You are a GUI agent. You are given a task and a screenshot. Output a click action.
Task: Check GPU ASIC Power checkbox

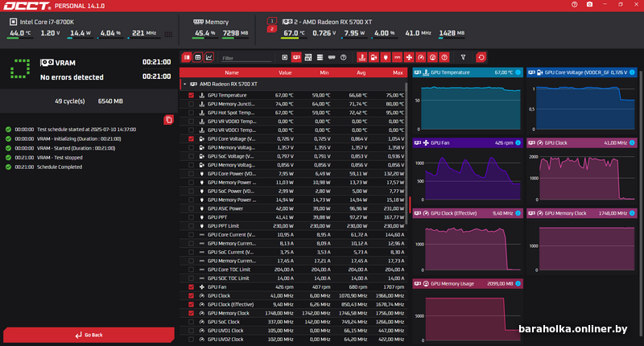pyautogui.click(x=191, y=208)
